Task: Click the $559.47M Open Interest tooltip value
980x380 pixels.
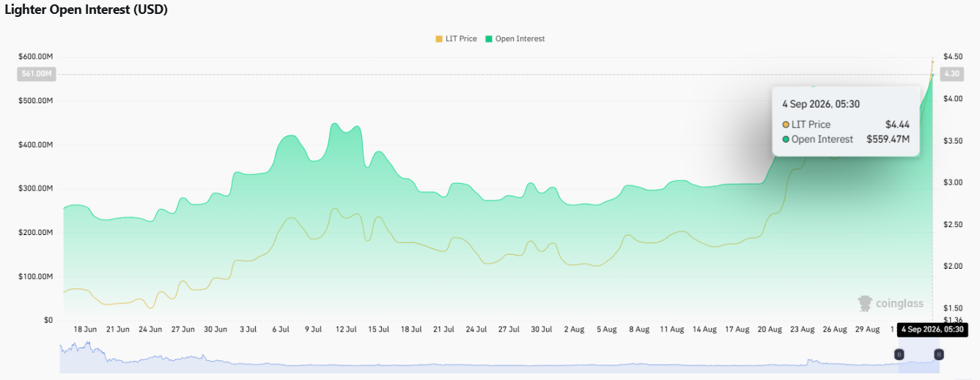Action: point(888,139)
